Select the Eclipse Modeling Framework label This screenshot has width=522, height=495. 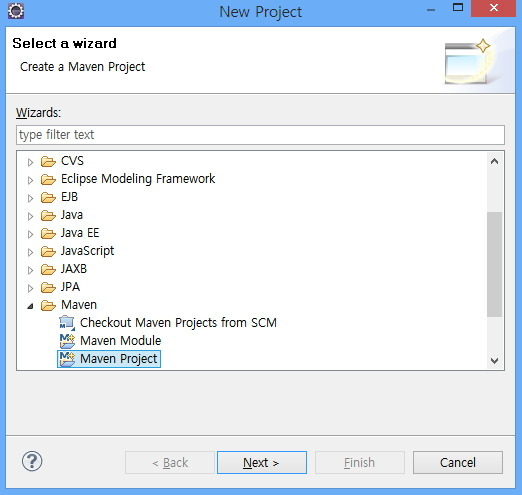pyautogui.click(x=138, y=179)
